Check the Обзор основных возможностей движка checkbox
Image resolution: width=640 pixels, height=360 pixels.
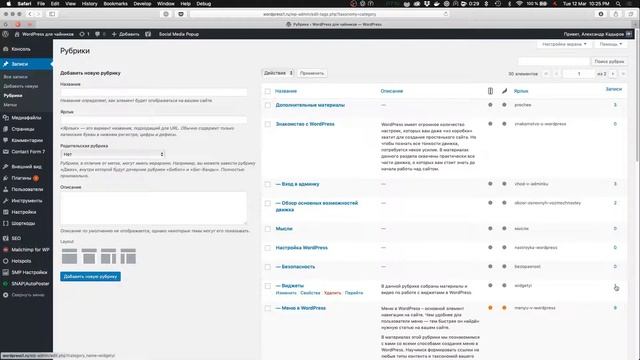click(268, 203)
